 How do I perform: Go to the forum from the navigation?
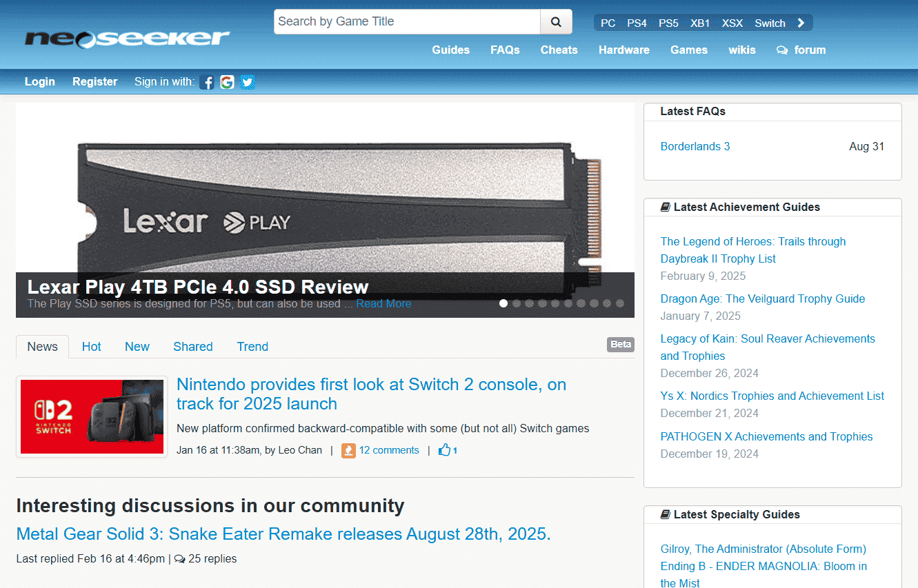tap(801, 50)
